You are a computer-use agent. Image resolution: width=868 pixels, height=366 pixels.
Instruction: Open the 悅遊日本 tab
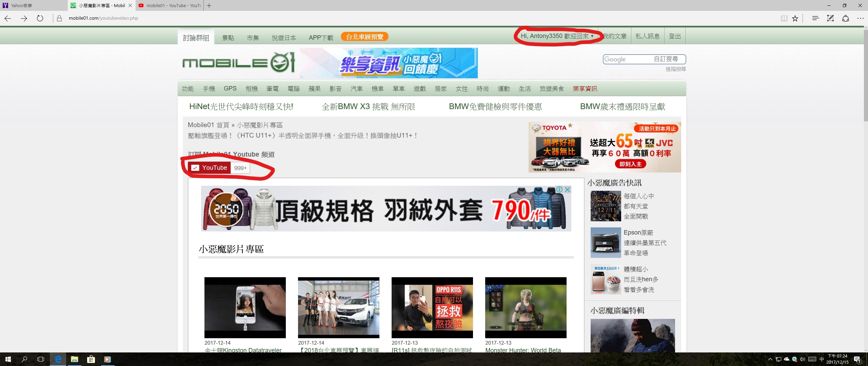[x=284, y=38]
